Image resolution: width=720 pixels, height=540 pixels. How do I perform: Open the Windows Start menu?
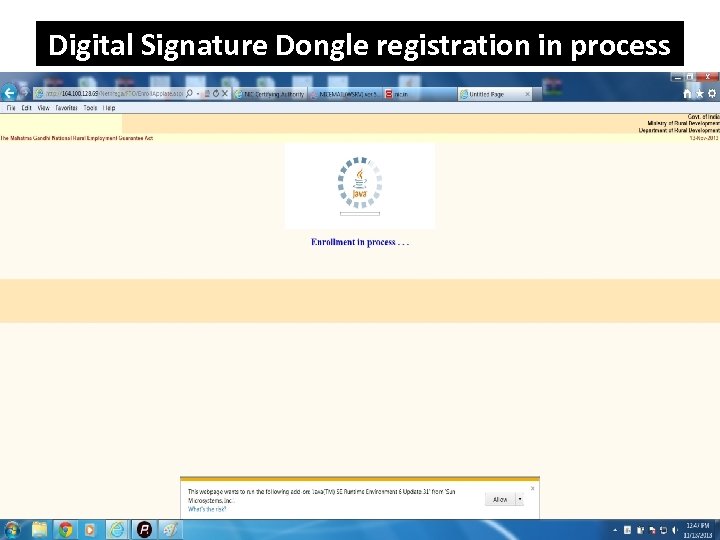(12, 530)
